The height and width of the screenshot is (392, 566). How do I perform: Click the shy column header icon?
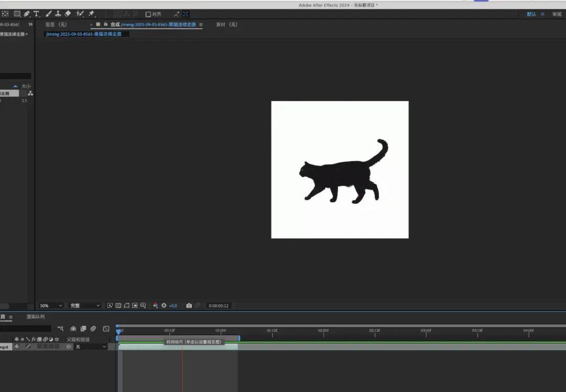(x=17, y=339)
